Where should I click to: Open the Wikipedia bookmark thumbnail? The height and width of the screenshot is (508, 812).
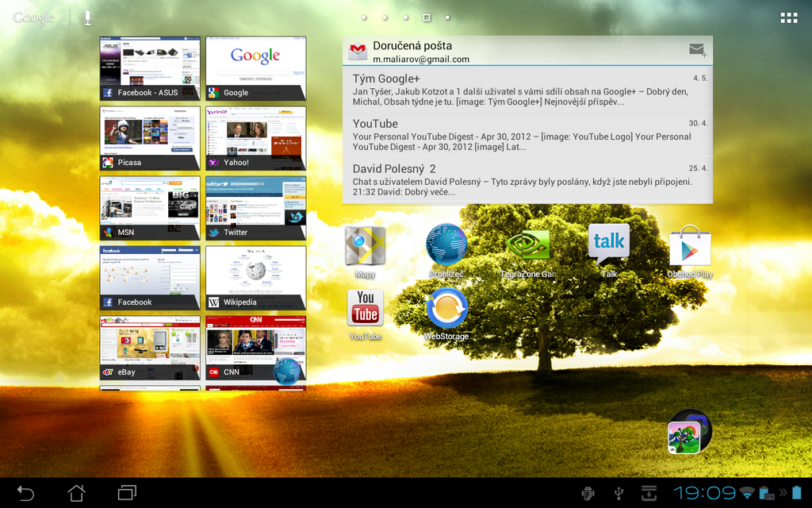(x=255, y=278)
